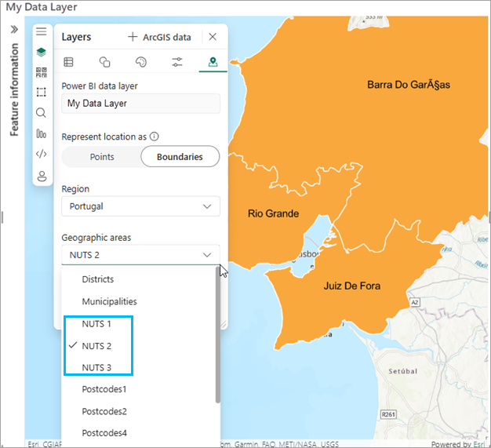Click the A2 road shield on map

tap(415, 302)
